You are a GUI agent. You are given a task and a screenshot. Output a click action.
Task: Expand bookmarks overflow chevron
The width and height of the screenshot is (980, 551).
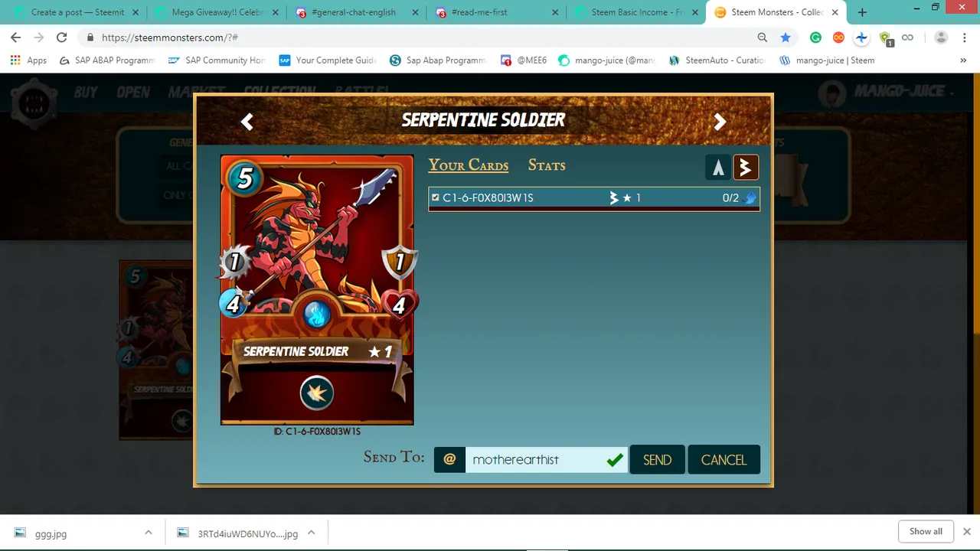(963, 60)
